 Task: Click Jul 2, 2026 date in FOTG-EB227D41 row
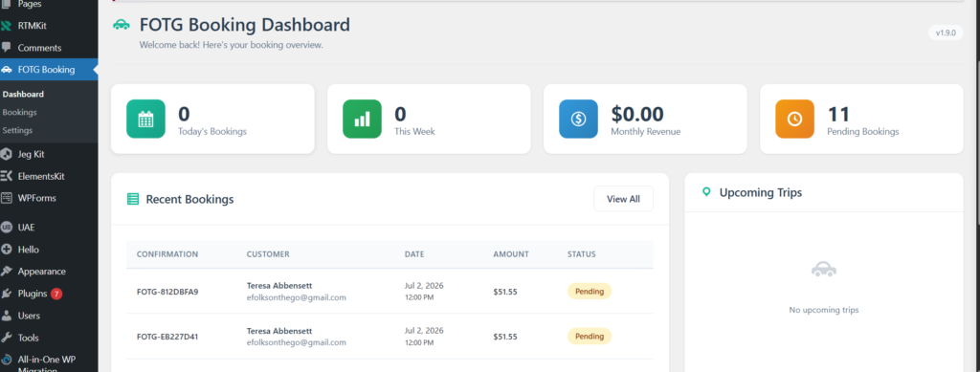(x=424, y=330)
